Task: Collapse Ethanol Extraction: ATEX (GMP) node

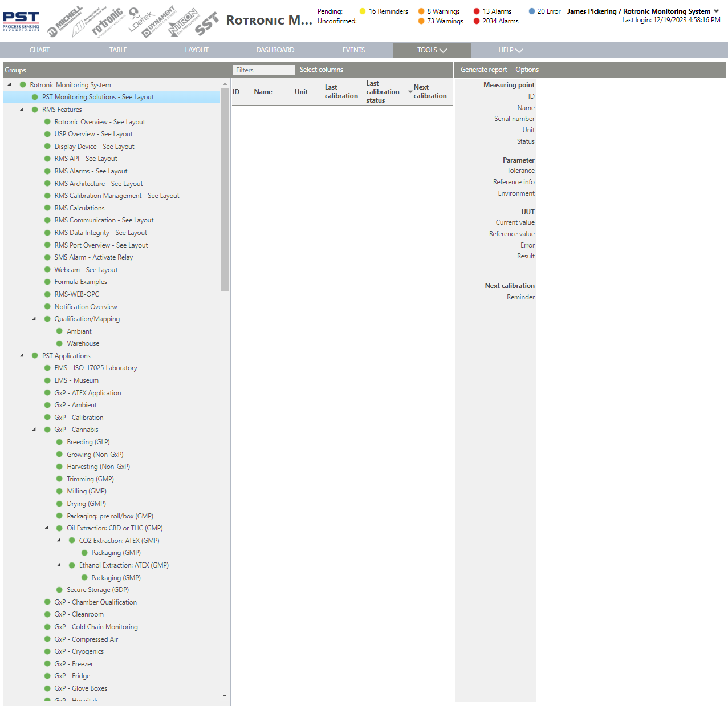Action: (59, 565)
